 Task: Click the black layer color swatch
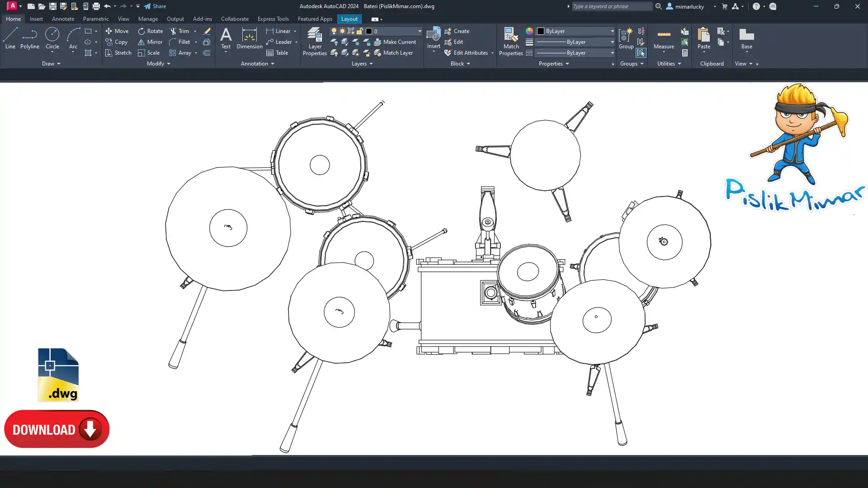(369, 31)
